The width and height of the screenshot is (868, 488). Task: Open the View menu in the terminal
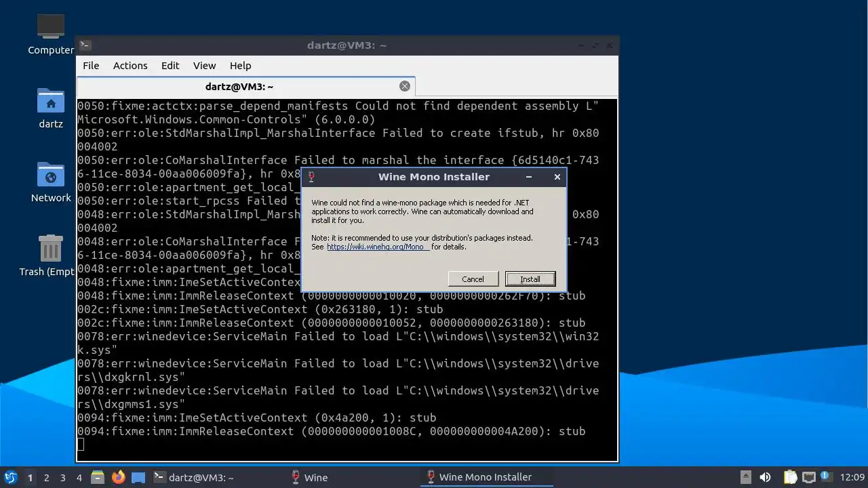[x=204, y=66]
